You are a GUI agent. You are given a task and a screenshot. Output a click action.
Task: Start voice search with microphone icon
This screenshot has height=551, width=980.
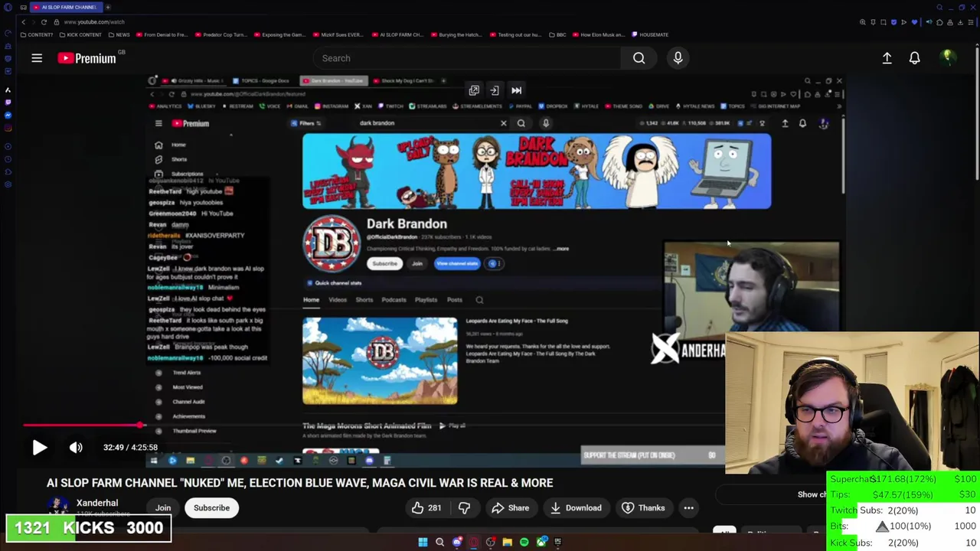click(678, 58)
